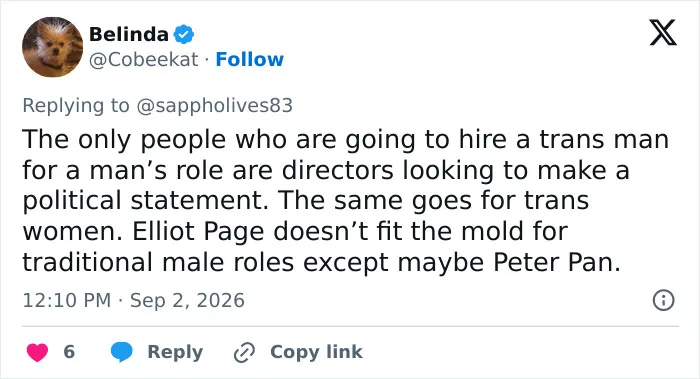The image size is (700, 379).
Task: Like the tweet with the pink heart
Action: pyautogui.click(x=38, y=352)
